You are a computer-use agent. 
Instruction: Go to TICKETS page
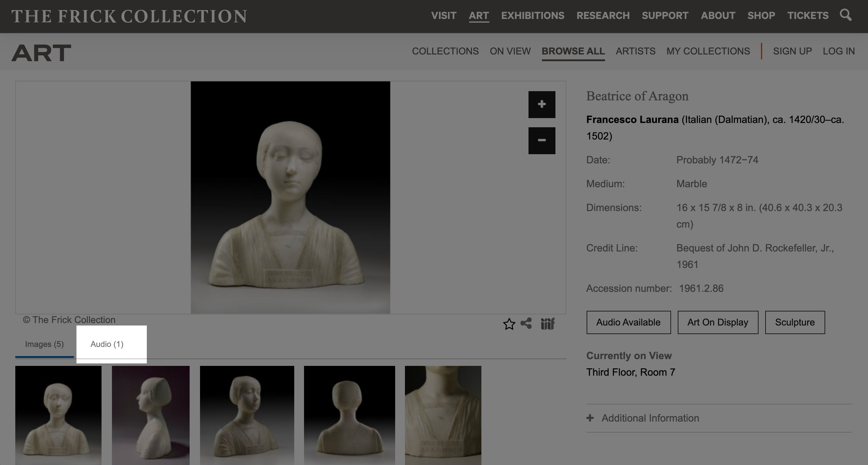[x=808, y=16]
